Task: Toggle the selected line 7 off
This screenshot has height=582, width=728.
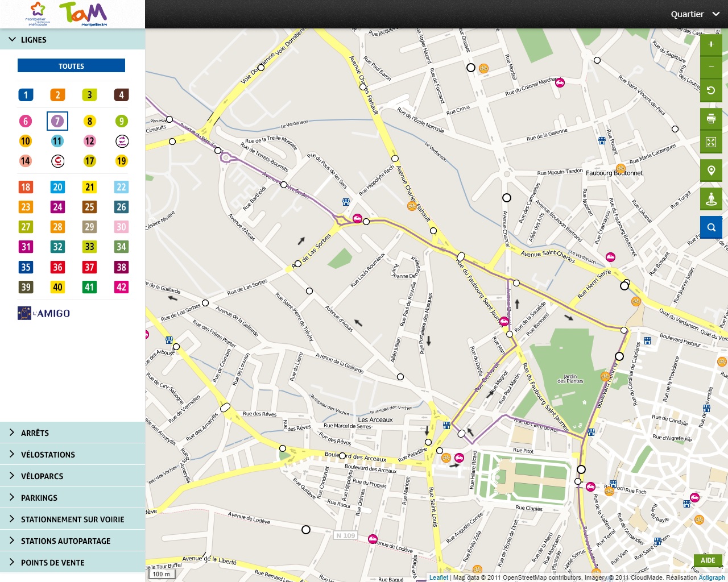Action: (x=57, y=121)
